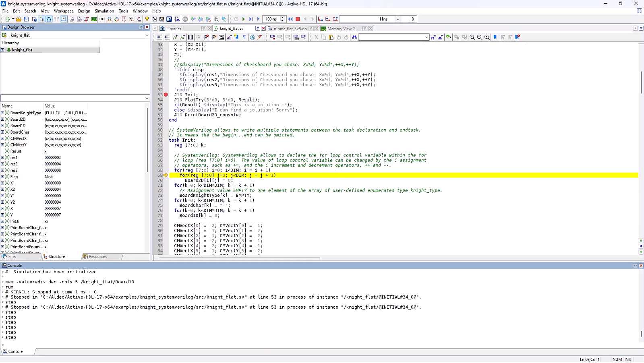
Task: Open the search text combo box dropdown
Action: [427, 37]
